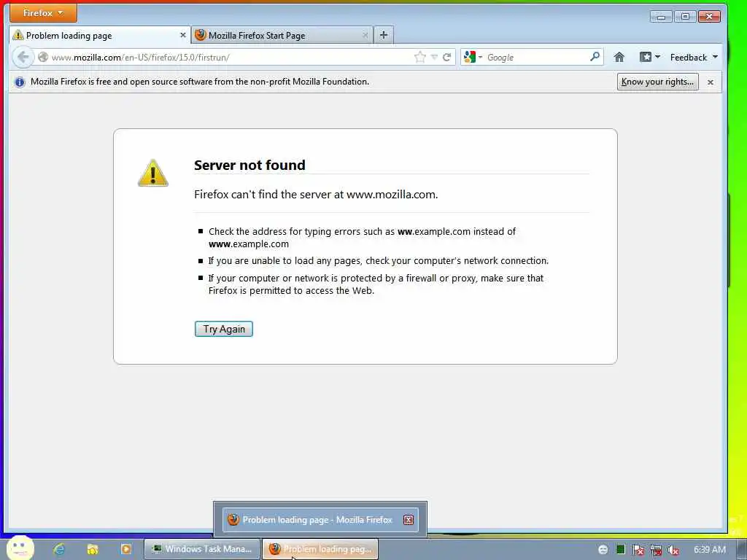This screenshot has width=747, height=560.
Task: Switch to the Mozilla Firefox Start Page tab
Action: 282,35
